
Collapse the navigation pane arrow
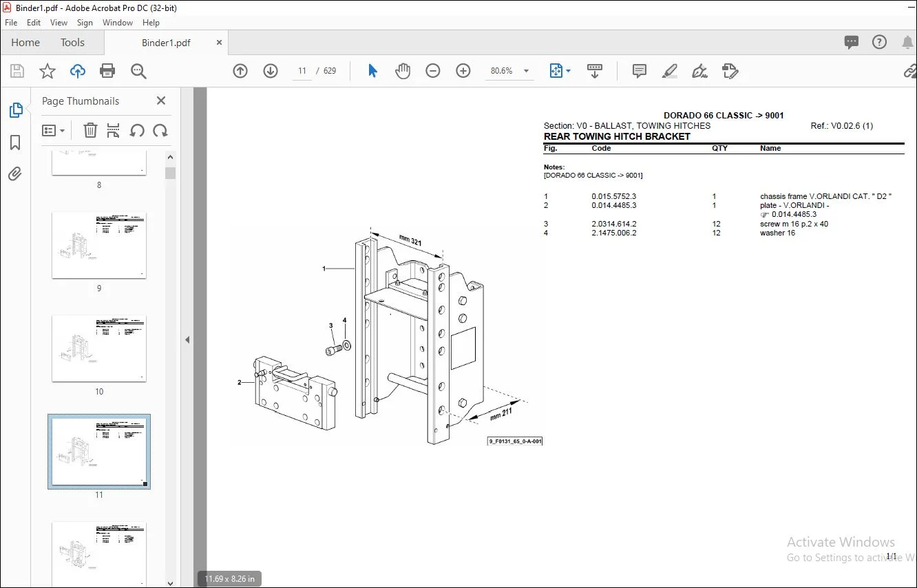point(187,339)
